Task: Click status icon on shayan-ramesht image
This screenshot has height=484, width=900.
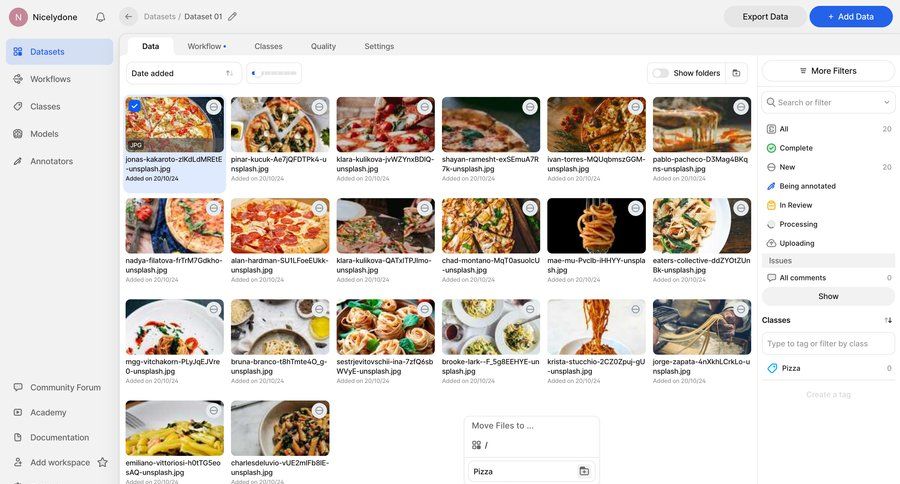Action: [x=530, y=107]
